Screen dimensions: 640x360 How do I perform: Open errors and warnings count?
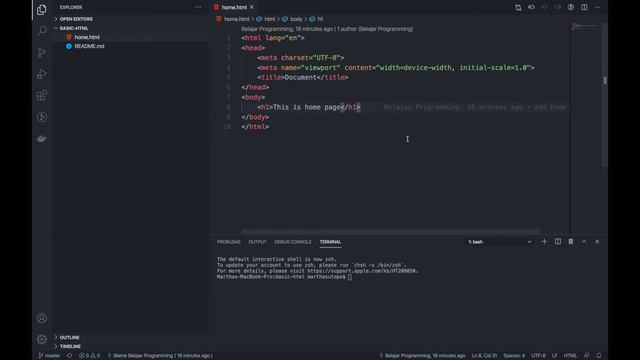89,356
